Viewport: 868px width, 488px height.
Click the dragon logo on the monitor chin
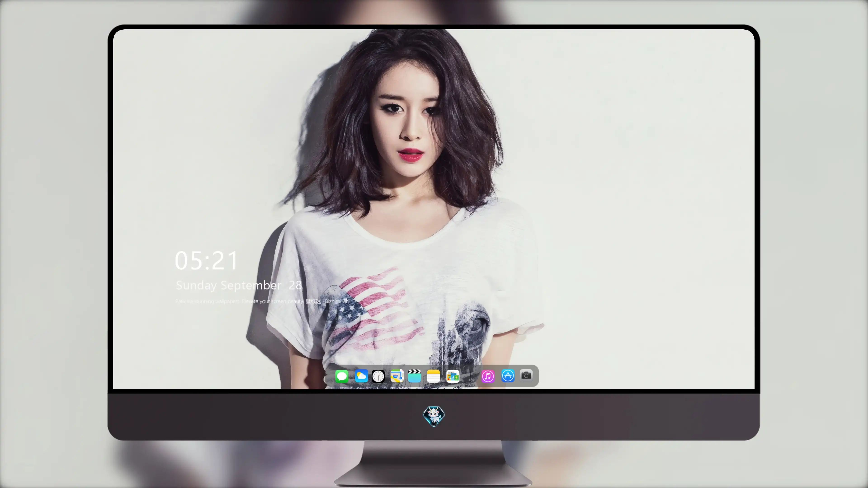434,416
